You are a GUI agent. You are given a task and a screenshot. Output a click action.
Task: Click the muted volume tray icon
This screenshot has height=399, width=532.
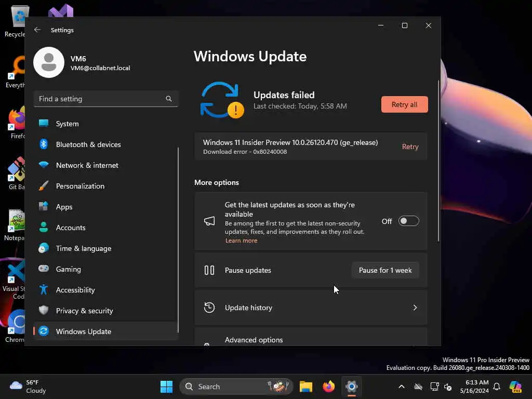coord(448,387)
